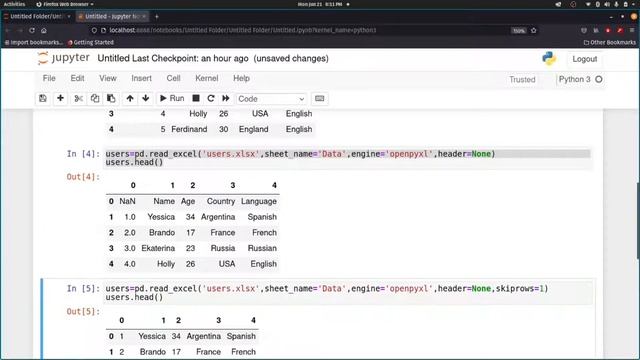Screen dimensions: 640x360
Task: Move the selected cell down with the arrow icon
Action: tap(146, 98)
